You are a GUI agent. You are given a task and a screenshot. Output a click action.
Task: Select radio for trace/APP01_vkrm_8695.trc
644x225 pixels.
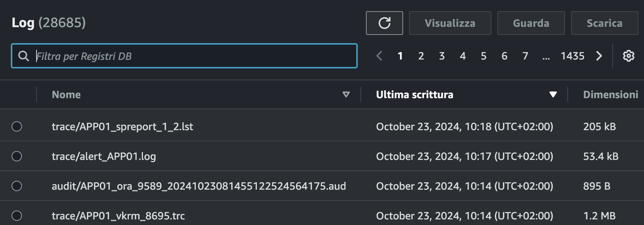[x=17, y=216]
